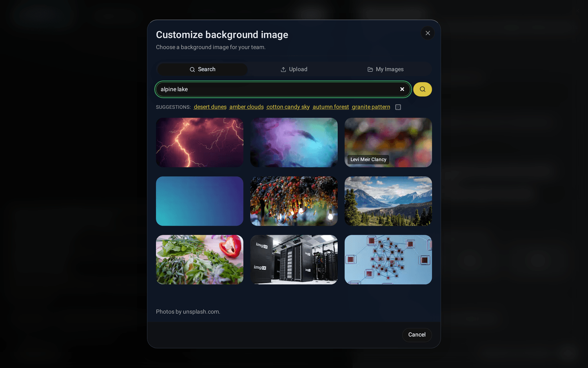This screenshot has height=368, width=588.
Task: Open the My Images tab
Action: [x=385, y=70]
